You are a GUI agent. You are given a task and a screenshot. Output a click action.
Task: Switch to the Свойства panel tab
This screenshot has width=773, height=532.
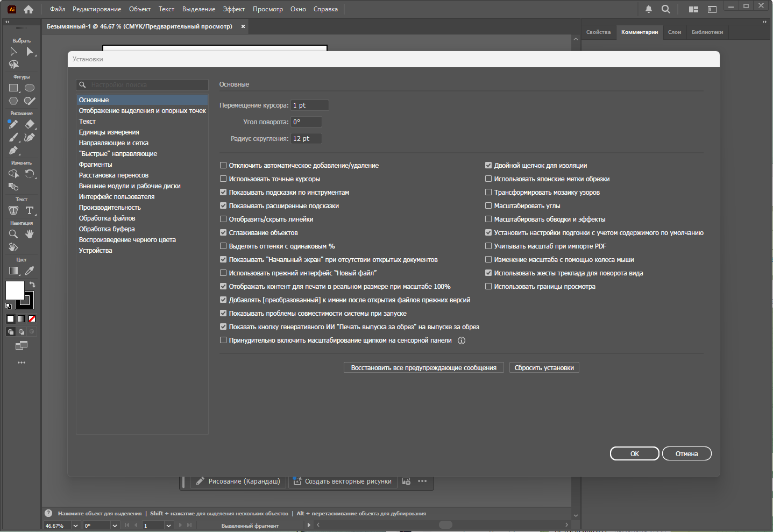(x=599, y=32)
